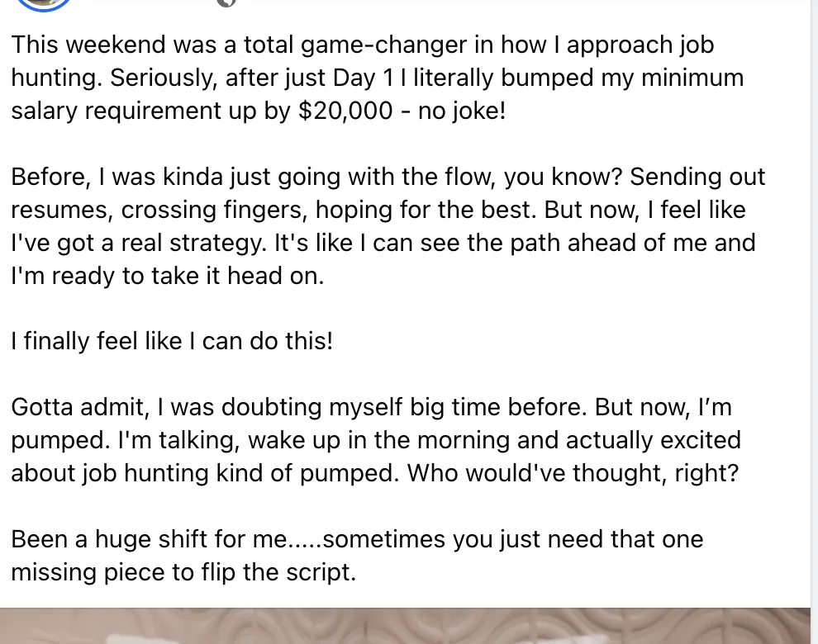Click the word "game-changer" in the first line
This screenshot has width=818, height=644.
tap(383, 45)
